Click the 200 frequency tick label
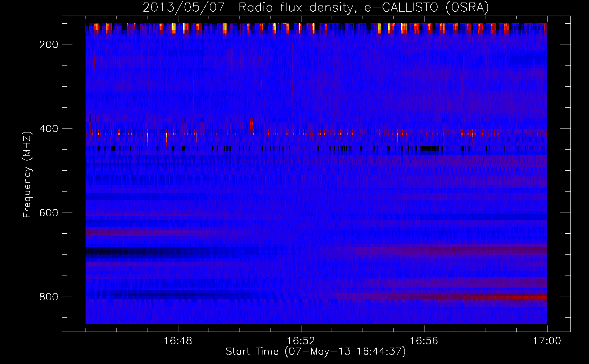The height and width of the screenshot is (364, 589). (x=49, y=44)
